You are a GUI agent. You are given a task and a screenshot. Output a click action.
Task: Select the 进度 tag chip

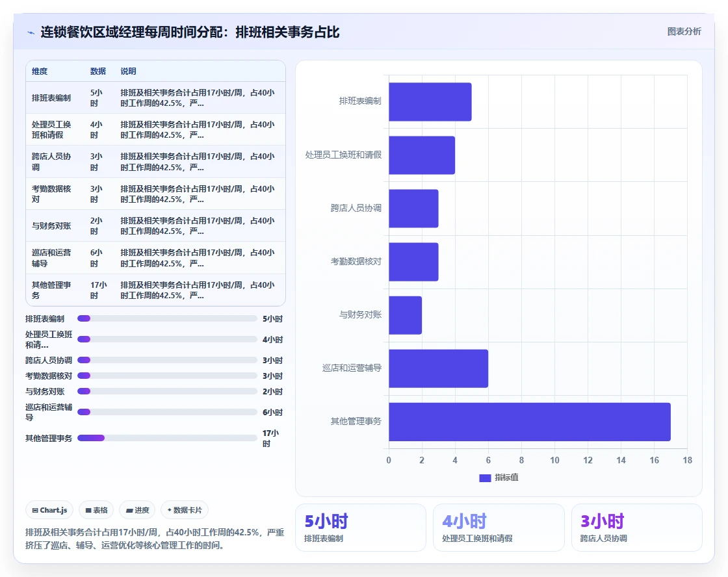[x=137, y=510]
